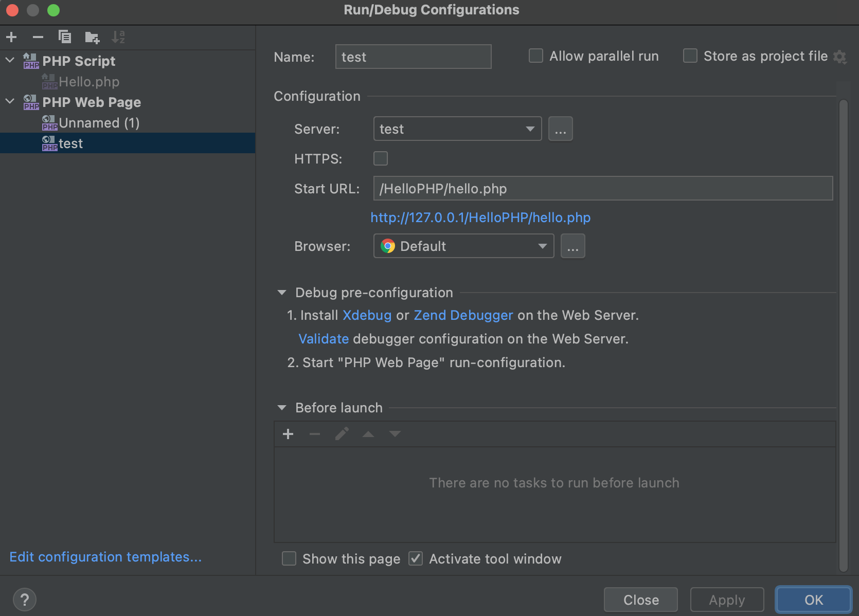Screen dimensions: 859x616
Task: Enable Show this page
Action: (x=289, y=558)
